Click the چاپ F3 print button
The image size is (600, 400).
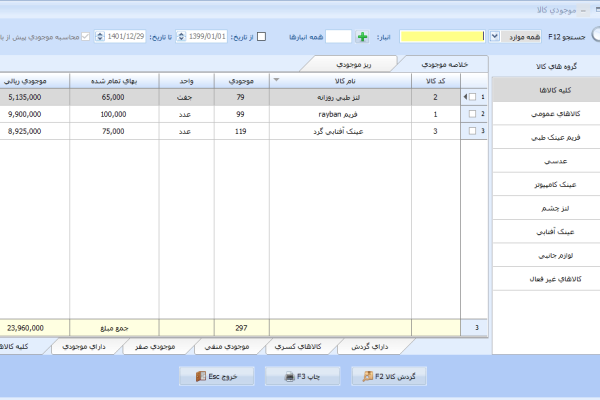coord(302,376)
